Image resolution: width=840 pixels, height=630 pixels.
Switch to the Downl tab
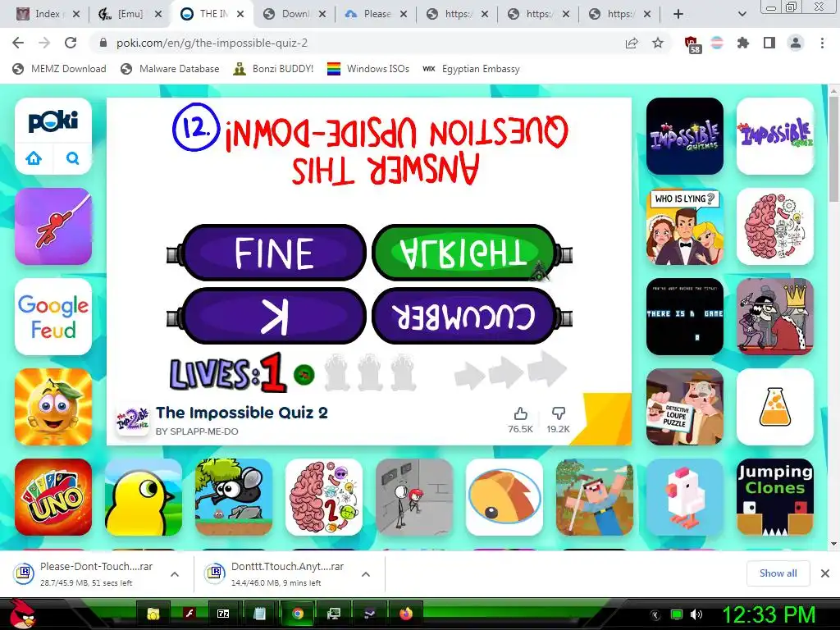[294, 14]
